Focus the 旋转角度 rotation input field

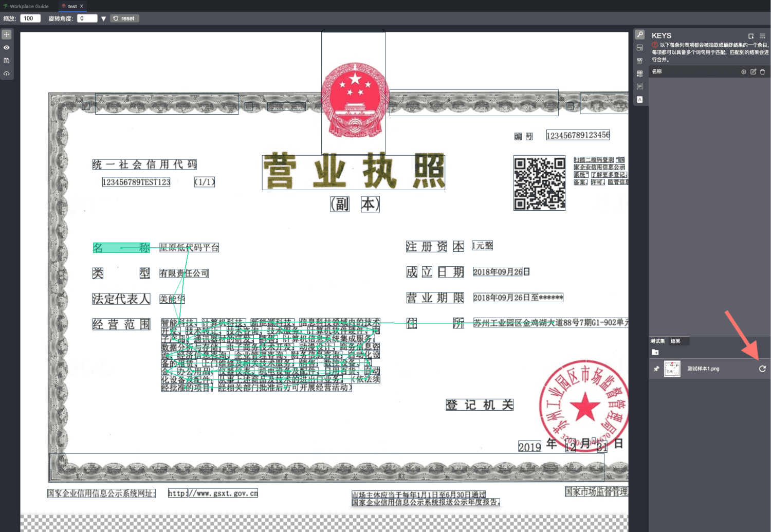coord(87,19)
